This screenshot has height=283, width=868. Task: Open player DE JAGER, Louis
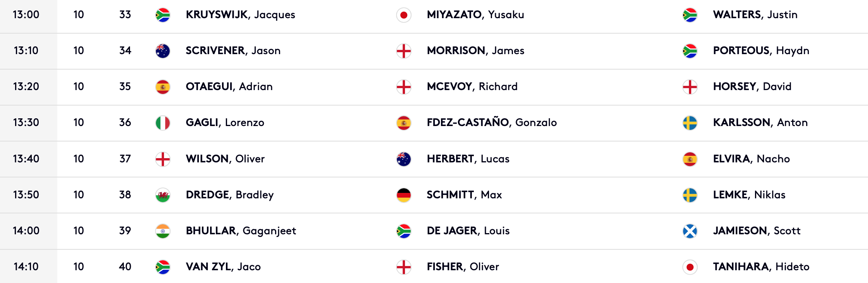tap(468, 231)
